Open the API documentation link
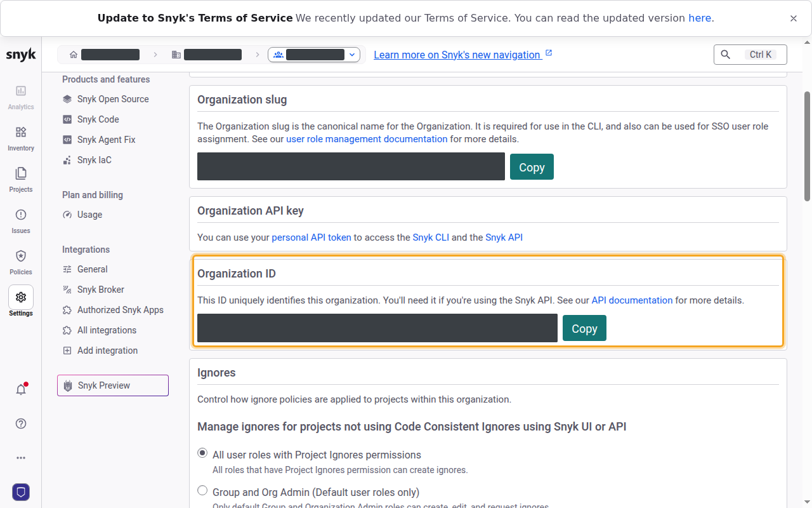Image resolution: width=812 pixels, height=508 pixels. click(632, 300)
